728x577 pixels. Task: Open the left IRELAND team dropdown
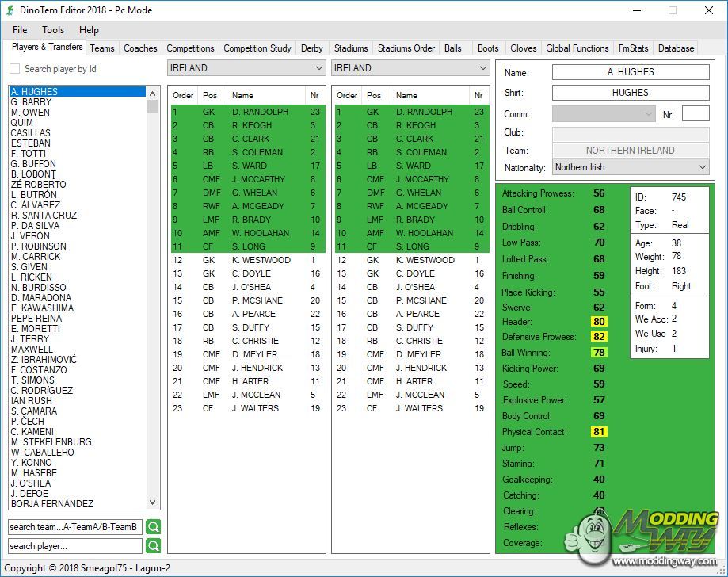pos(246,68)
